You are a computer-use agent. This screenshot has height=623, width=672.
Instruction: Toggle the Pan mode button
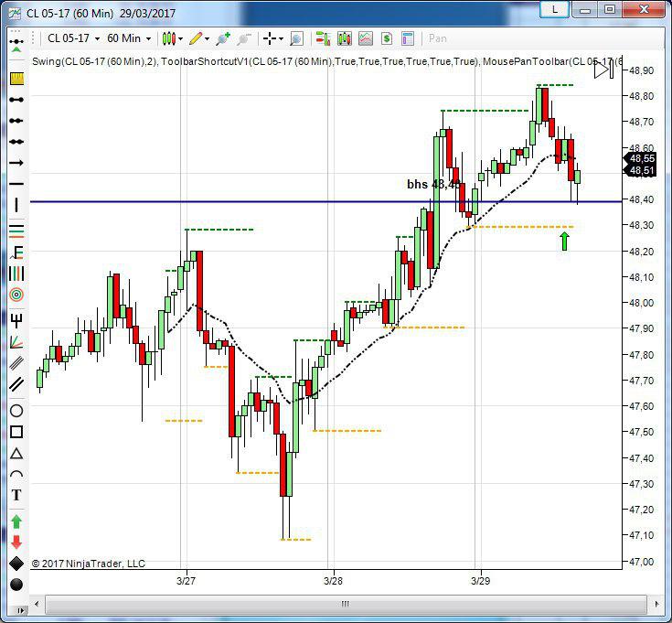(x=438, y=38)
